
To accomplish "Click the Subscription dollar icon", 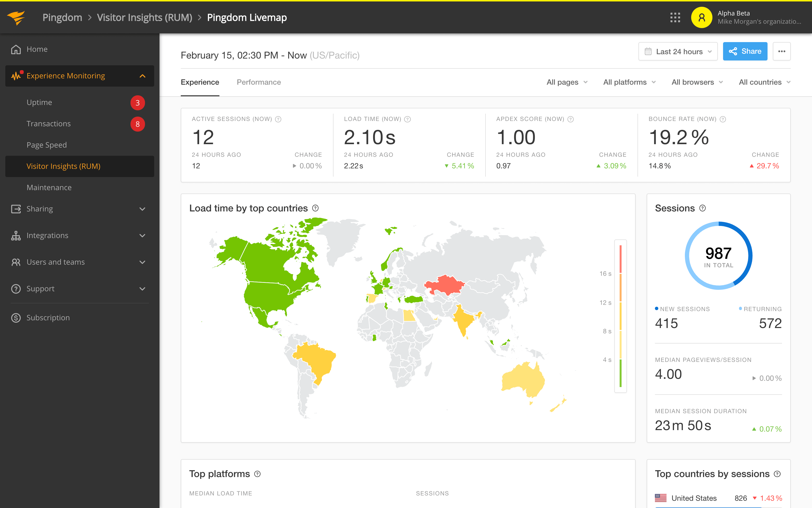I will point(16,318).
